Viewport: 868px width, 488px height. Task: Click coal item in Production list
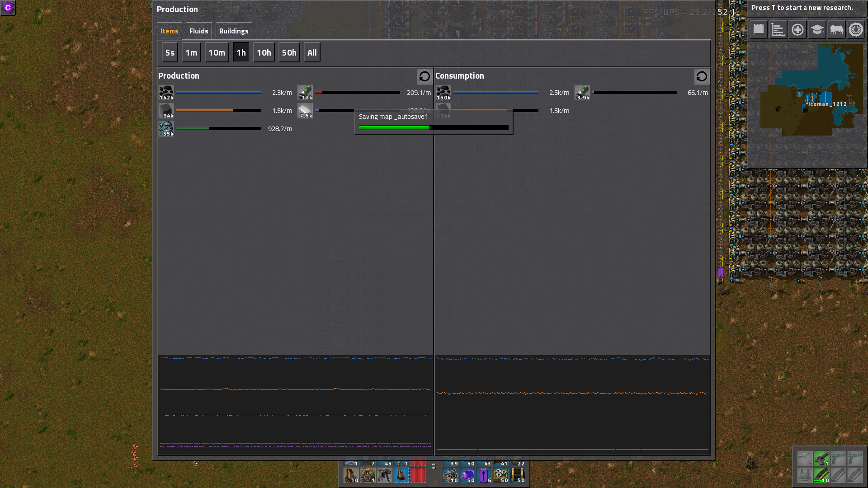(166, 93)
